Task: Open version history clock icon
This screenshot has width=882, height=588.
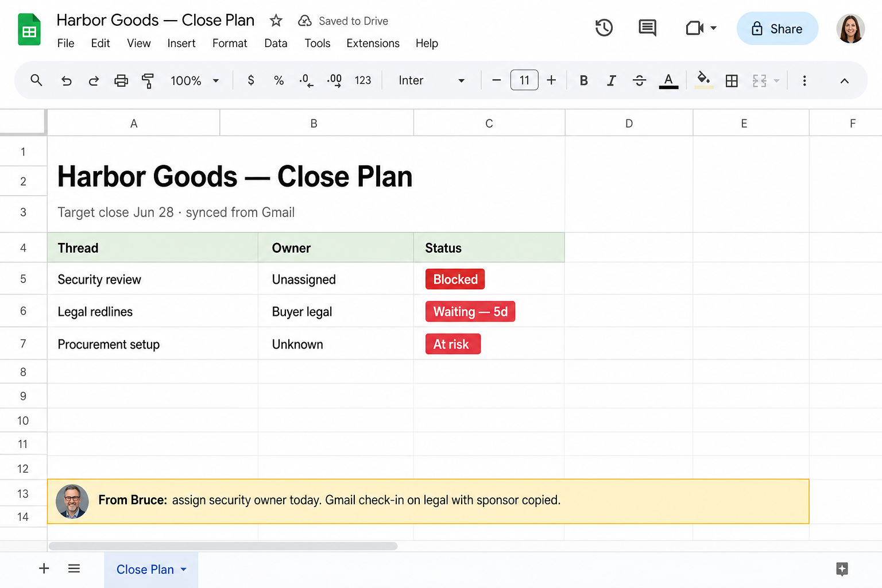Action: click(x=604, y=28)
